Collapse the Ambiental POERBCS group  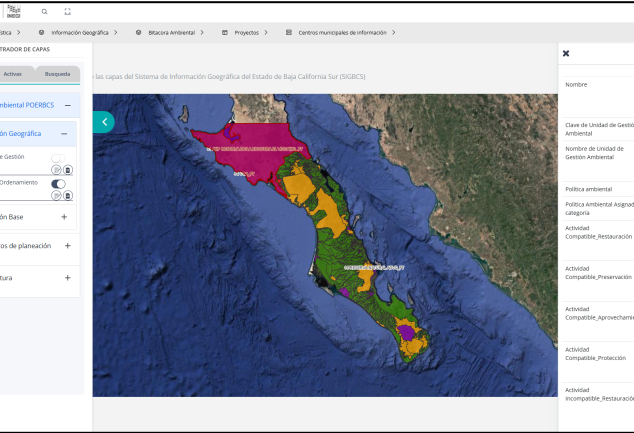(x=68, y=105)
